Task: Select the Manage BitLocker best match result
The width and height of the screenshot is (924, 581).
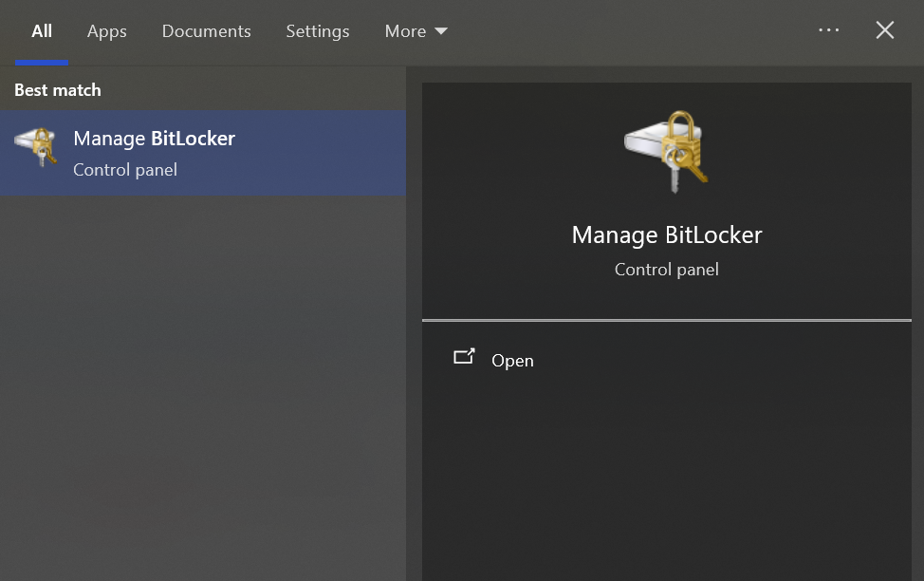Action: pos(203,152)
